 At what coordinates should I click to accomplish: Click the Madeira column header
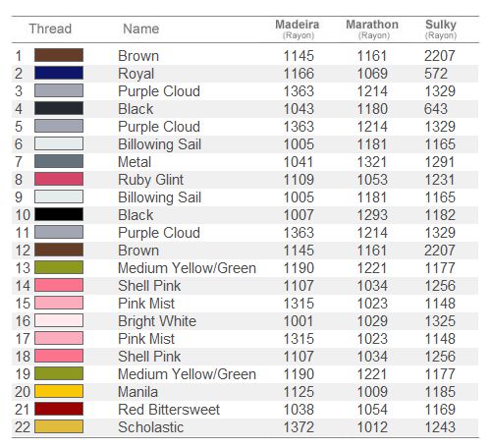(x=298, y=28)
